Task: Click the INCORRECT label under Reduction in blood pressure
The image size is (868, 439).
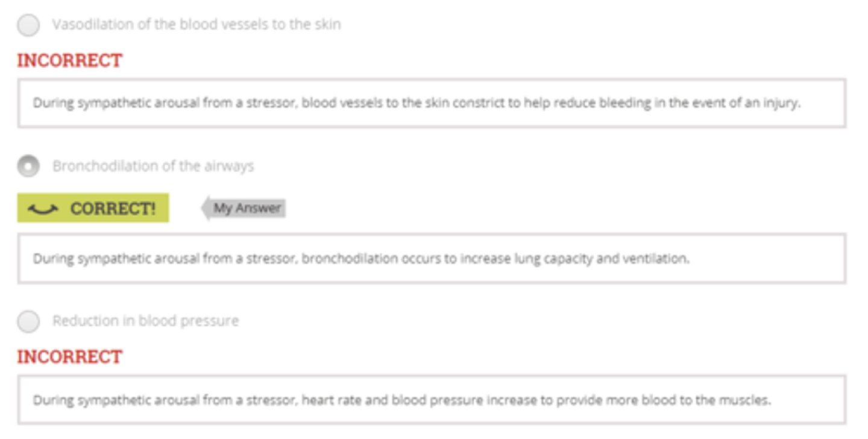Action: (x=69, y=356)
